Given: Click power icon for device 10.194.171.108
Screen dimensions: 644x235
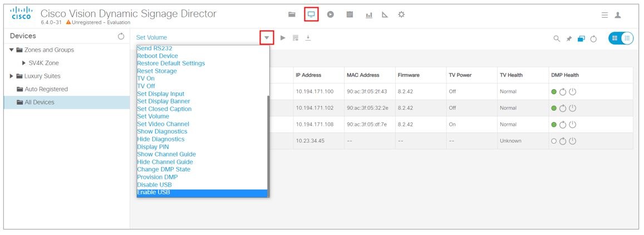Looking at the screenshot, I should tap(573, 125).
